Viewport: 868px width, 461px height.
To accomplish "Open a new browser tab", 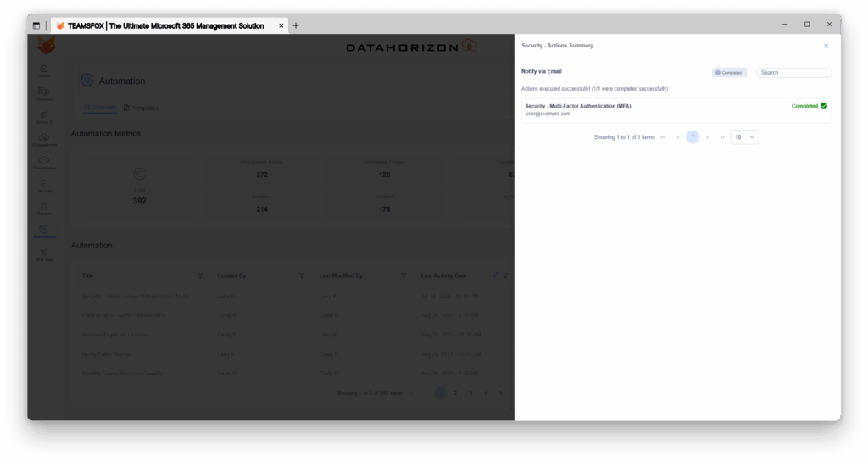I will 296,25.
